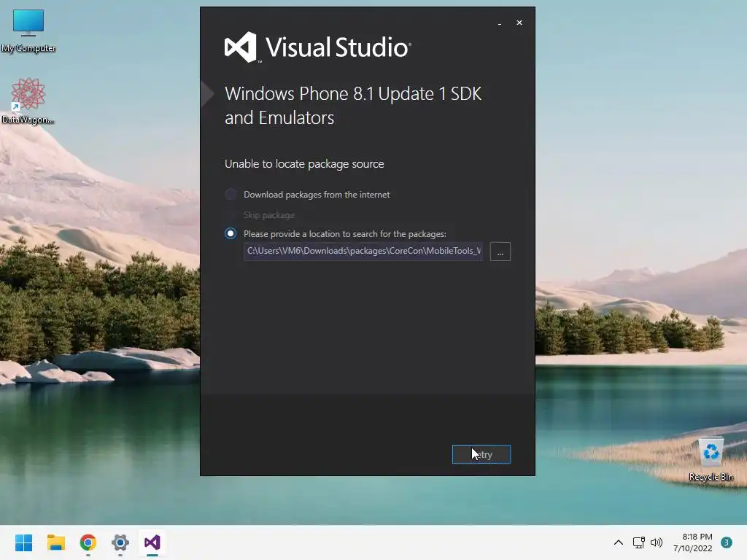747x560 pixels.
Task: Close the Visual Studio installer window
Action: pos(519,23)
